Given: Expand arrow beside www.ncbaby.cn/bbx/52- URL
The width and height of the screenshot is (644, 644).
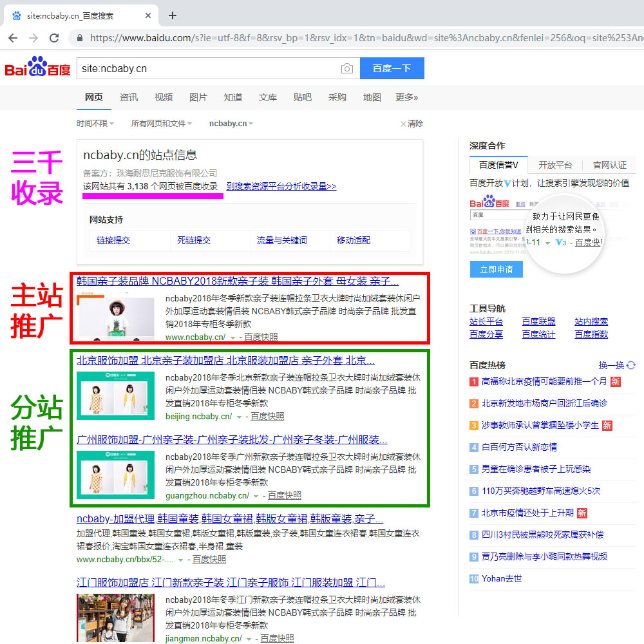Looking at the screenshot, I should [x=180, y=560].
